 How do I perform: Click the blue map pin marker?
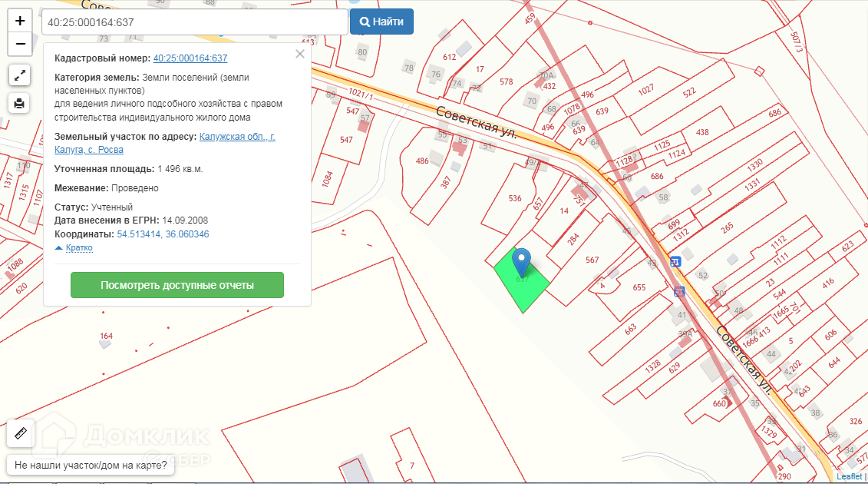point(521,262)
